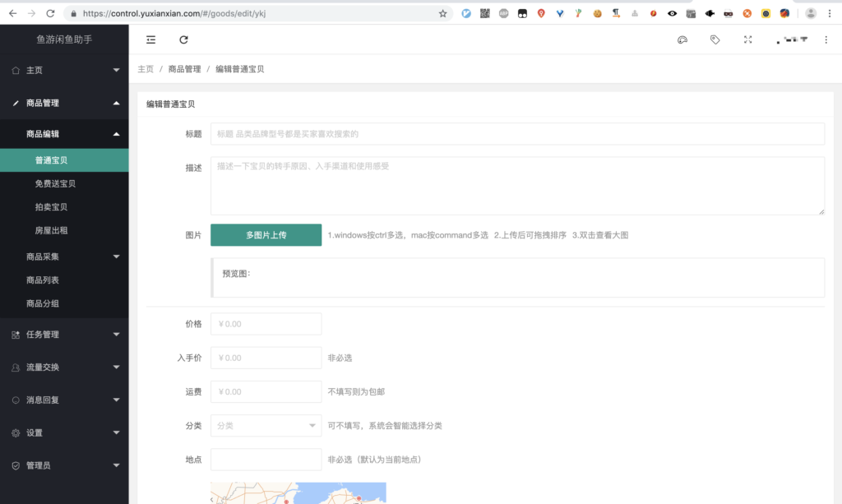The width and height of the screenshot is (842, 504).
Task: Bookmark the page with the star icon
Action: click(443, 13)
